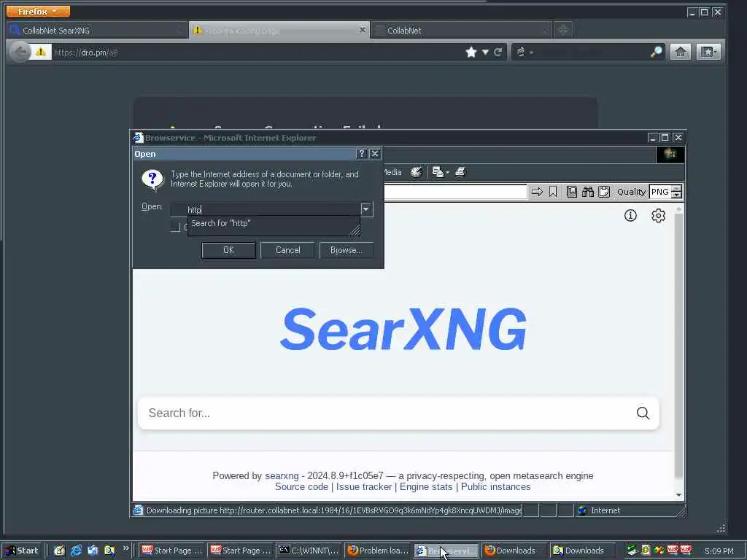747x560 pixels.
Task: Click the Browse... button
Action: pos(347,250)
